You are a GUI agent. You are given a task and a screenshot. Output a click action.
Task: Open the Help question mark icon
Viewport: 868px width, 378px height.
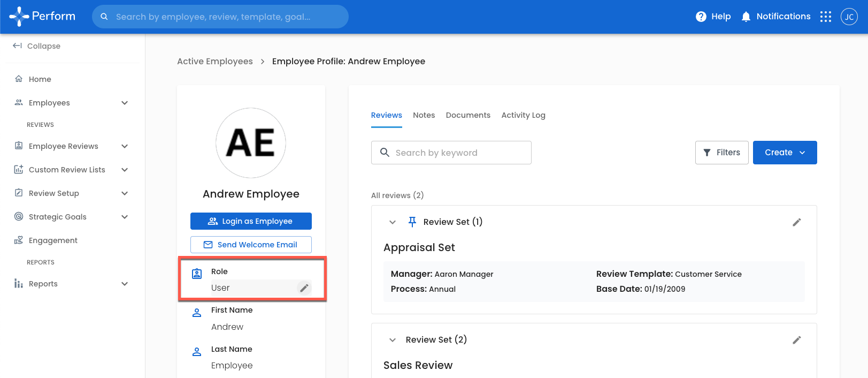tap(701, 17)
